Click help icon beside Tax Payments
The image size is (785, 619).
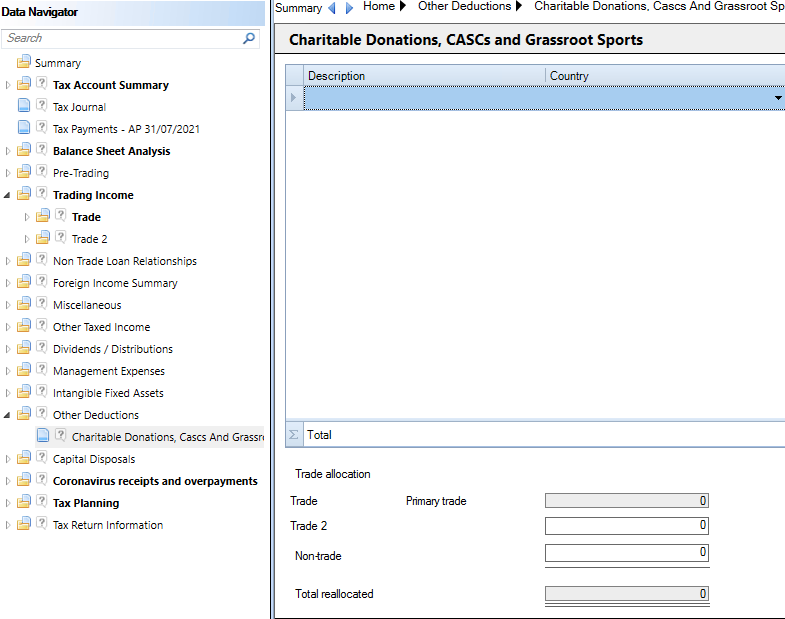coord(42,128)
